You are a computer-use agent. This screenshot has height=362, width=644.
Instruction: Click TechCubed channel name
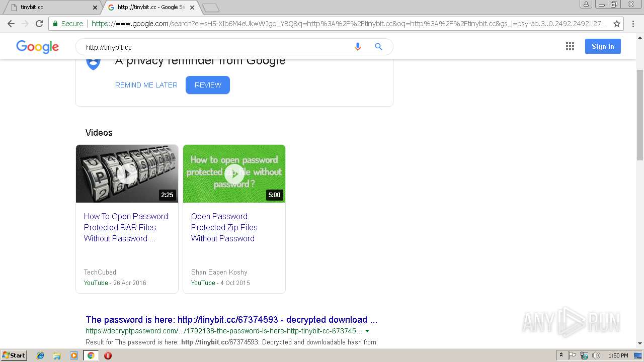(x=100, y=272)
